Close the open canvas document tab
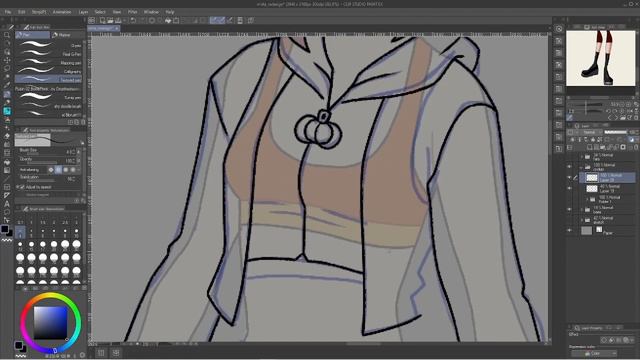640x360 pixels. [x=116, y=28]
